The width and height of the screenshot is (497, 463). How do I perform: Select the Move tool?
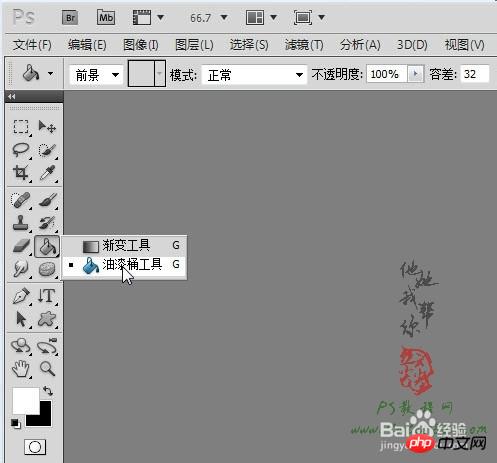[x=47, y=127]
